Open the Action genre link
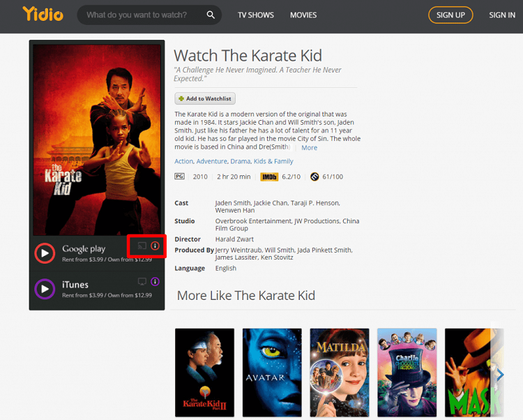The image size is (523, 420). pos(184,161)
